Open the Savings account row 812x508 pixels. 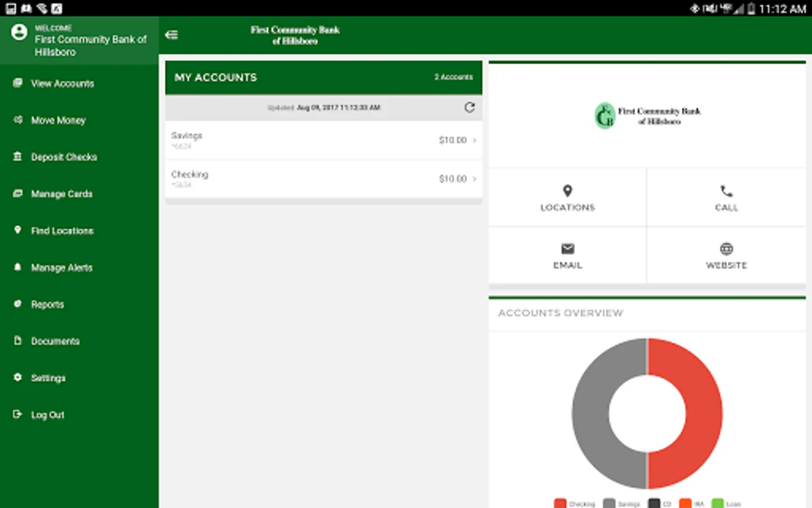[x=324, y=140]
